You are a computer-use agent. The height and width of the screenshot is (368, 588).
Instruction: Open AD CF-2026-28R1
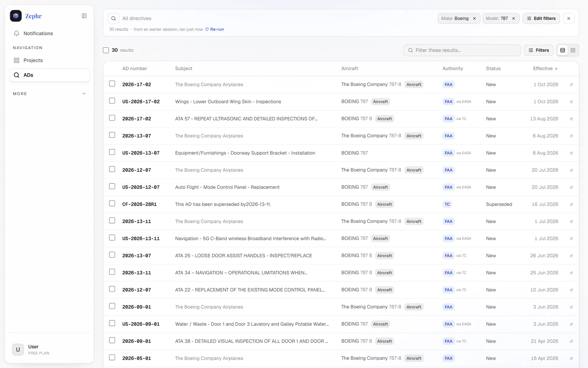point(139,204)
